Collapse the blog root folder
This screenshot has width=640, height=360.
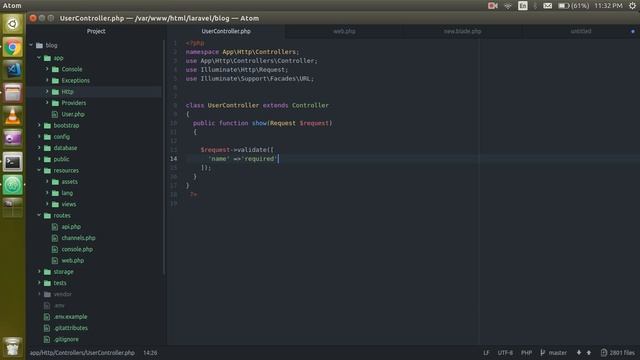(31, 45)
